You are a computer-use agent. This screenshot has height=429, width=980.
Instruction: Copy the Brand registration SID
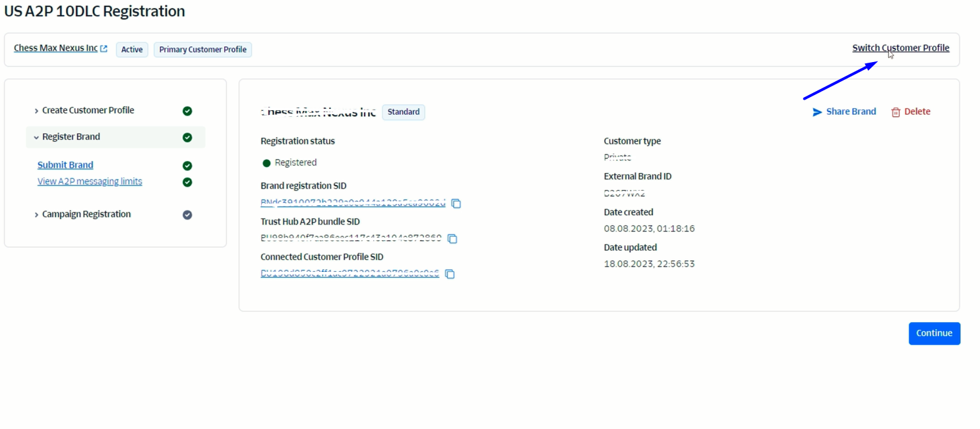[456, 203]
